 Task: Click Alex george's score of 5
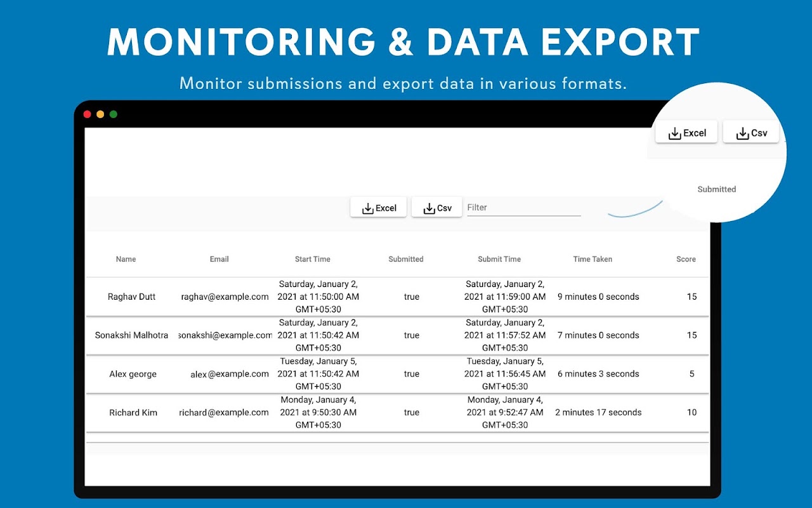692,374
